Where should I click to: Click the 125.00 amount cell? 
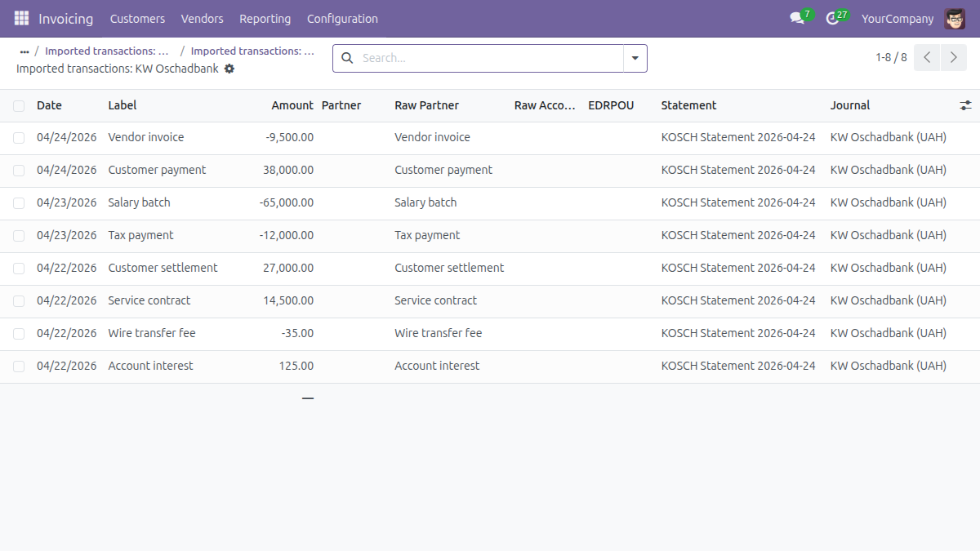296,366
